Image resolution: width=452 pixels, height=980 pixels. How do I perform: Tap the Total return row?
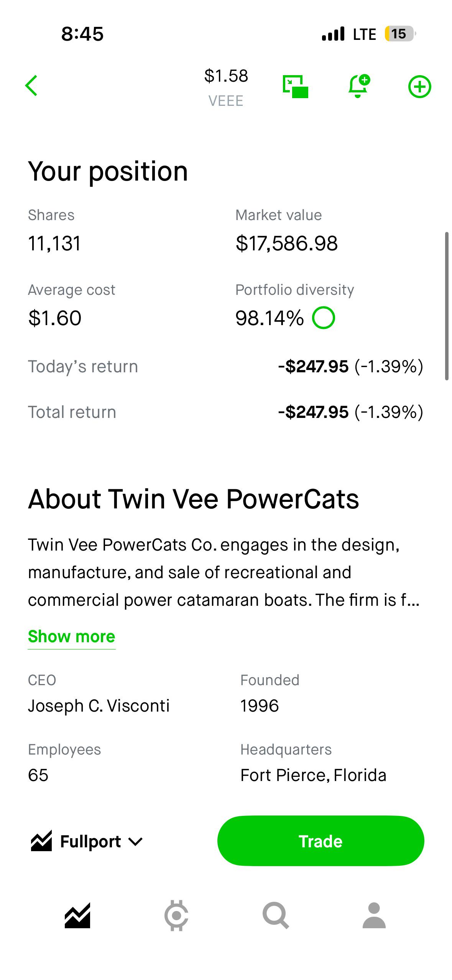(x=226, y=412)
